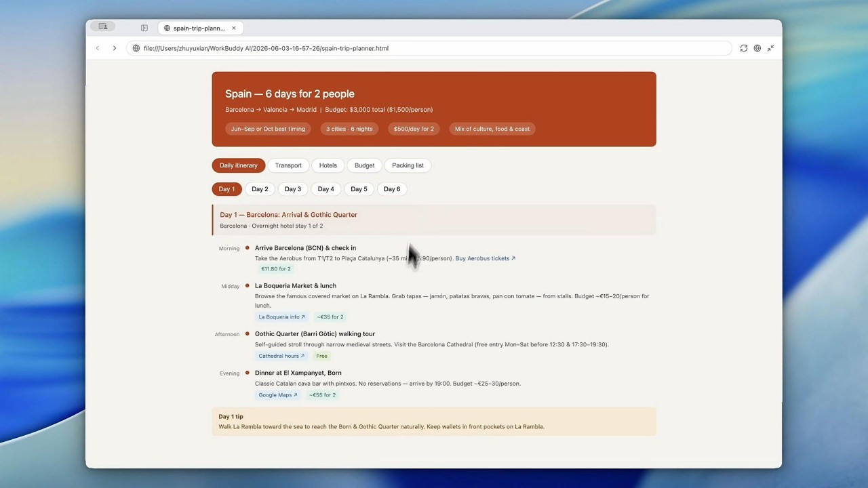The image size is (868, 488).
Task: Switch to Day 2
Action: click(x=260, y=189)
